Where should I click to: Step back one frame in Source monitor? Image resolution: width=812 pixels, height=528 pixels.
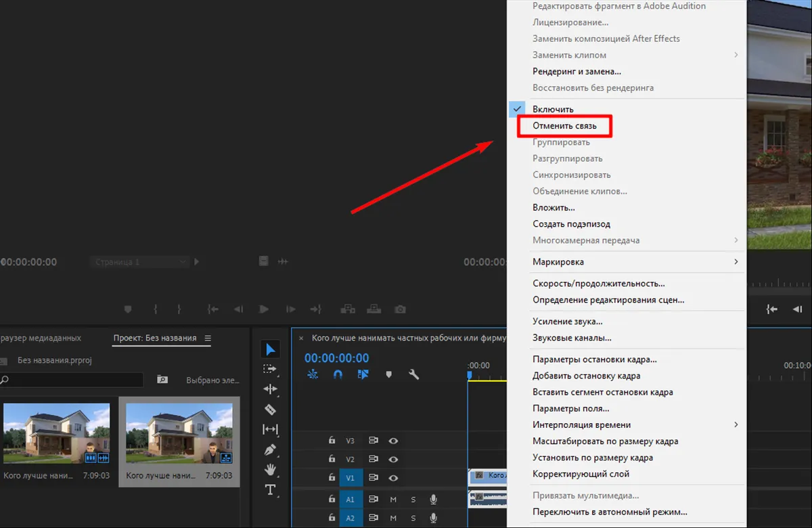click(x=238, y=309)
